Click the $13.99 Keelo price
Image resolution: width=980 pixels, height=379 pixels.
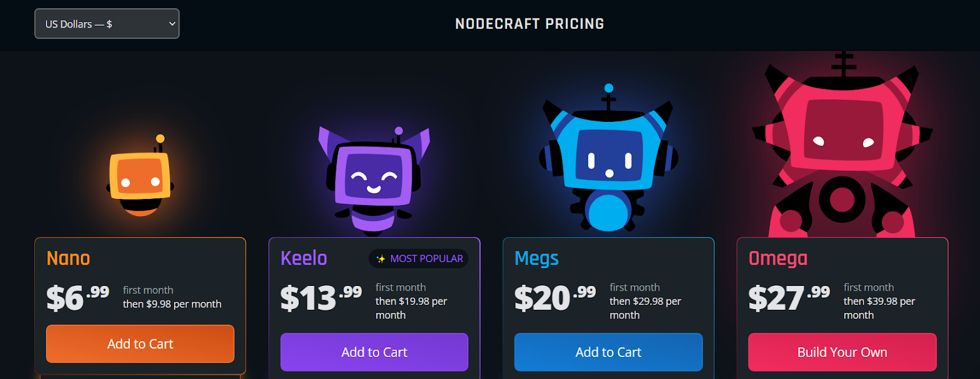coord(321,298)
